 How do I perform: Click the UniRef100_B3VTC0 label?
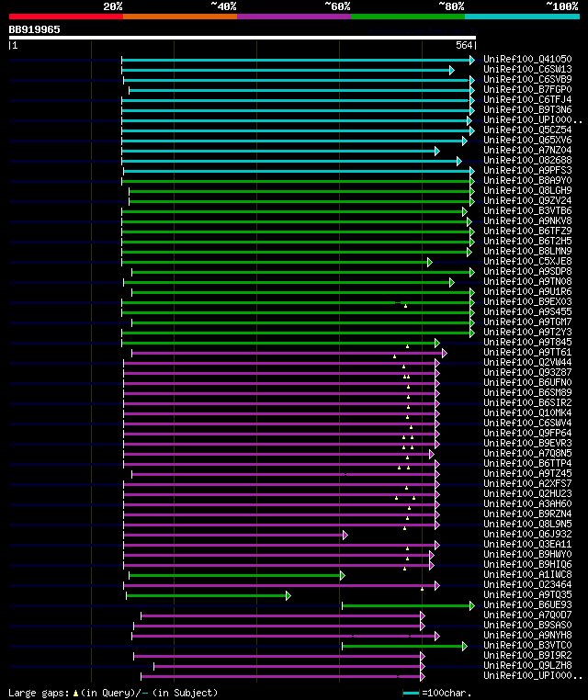[527, 646]
